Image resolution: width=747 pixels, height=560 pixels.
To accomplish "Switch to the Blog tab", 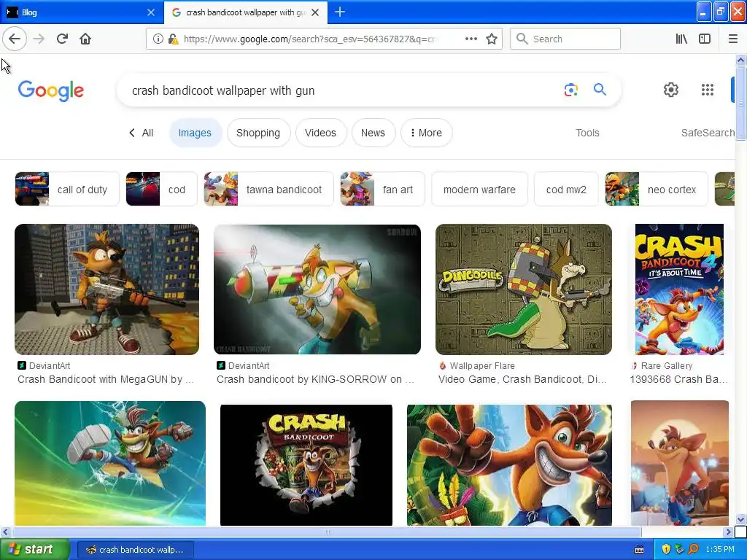I will pyautogui.click(x=82, y=12).
